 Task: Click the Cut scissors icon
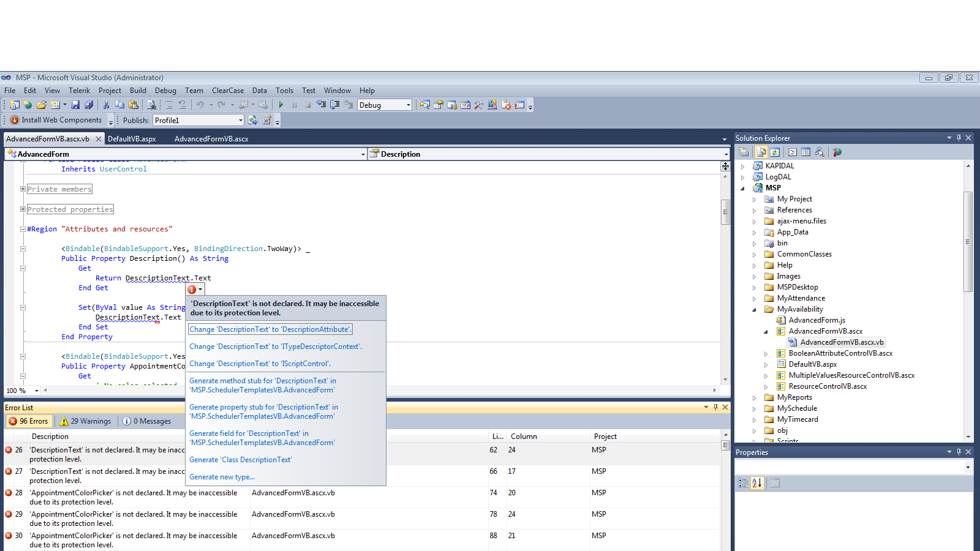coord(106,105)
